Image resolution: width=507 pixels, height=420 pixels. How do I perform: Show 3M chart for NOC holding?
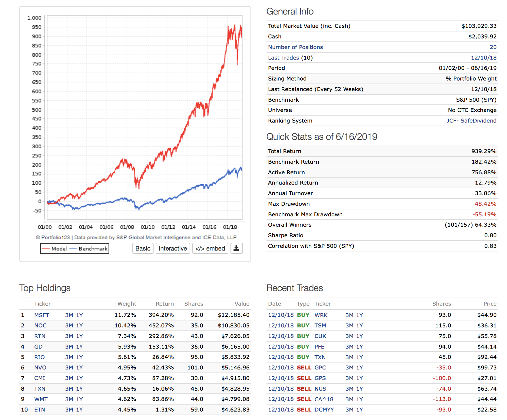69,326
